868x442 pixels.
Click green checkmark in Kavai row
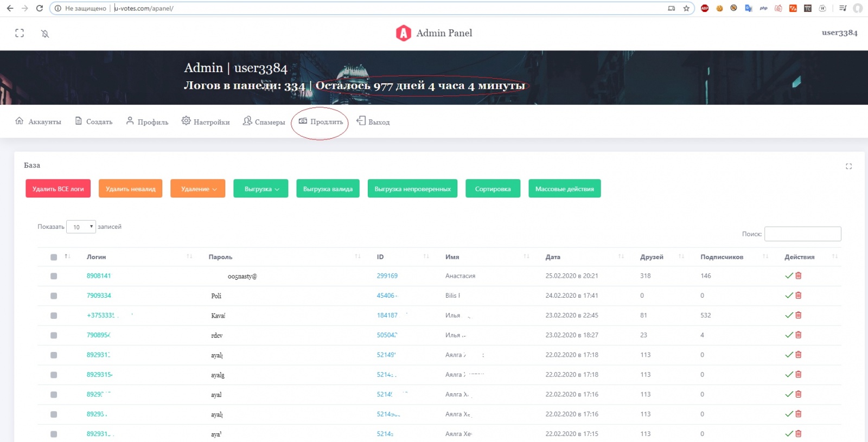point(789,315)
